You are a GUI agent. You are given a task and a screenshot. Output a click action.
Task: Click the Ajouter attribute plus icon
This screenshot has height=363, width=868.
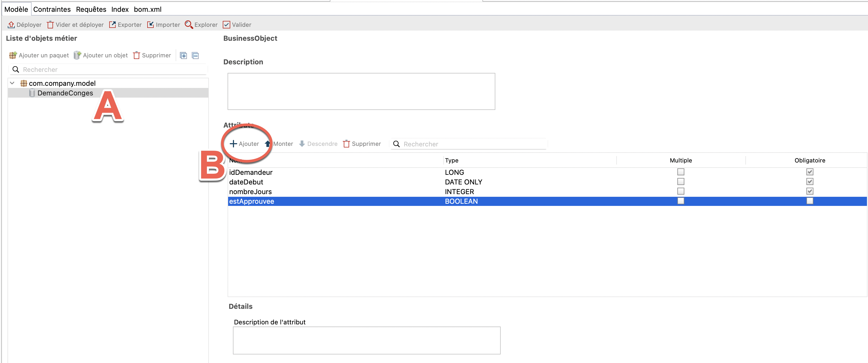(x=233, y=144)
